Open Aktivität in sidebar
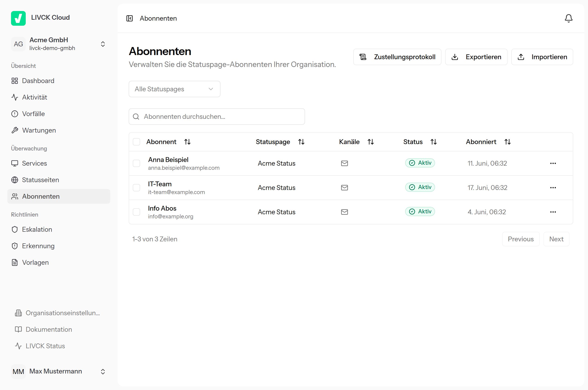Image resolution: width=588 pixels, height=390 pixels. [x=59, y=97]
